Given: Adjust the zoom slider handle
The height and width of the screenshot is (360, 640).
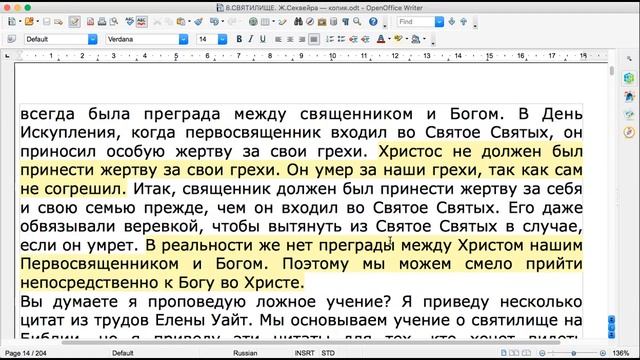Looking at the screenshot, I should (x=573, y=353).
